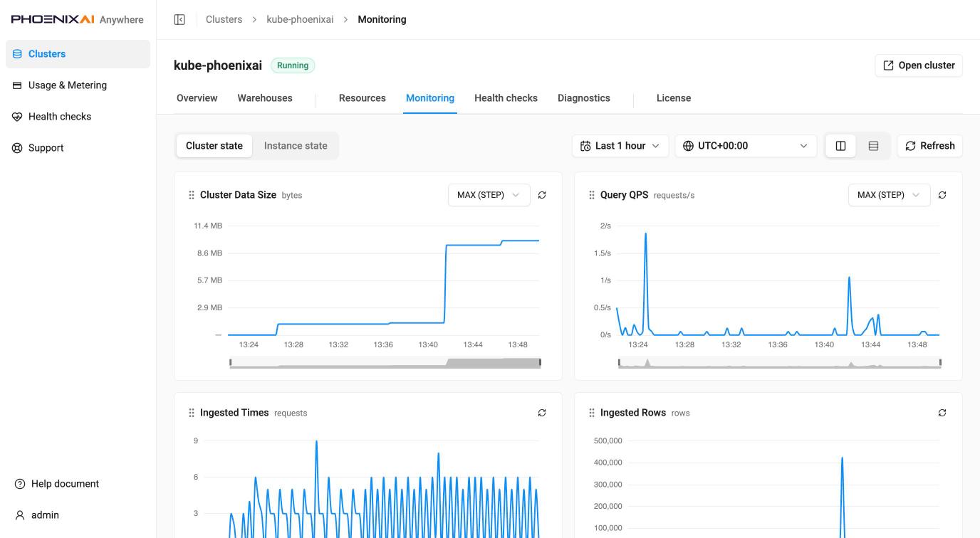This screenshot has height=538, width=980.
Task: Open Usage & Metering in the sidebar
Action: pyautogui.click(x=78, y=85)
